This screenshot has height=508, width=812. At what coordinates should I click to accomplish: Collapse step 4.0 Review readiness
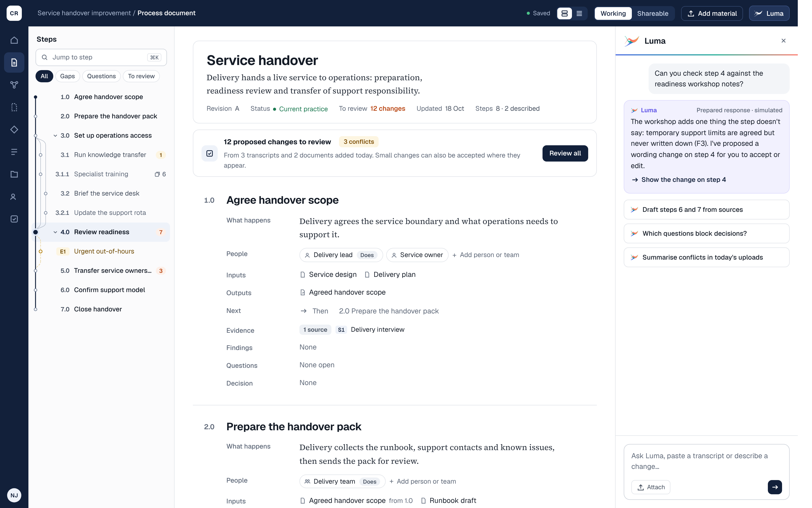pos(55,232)
